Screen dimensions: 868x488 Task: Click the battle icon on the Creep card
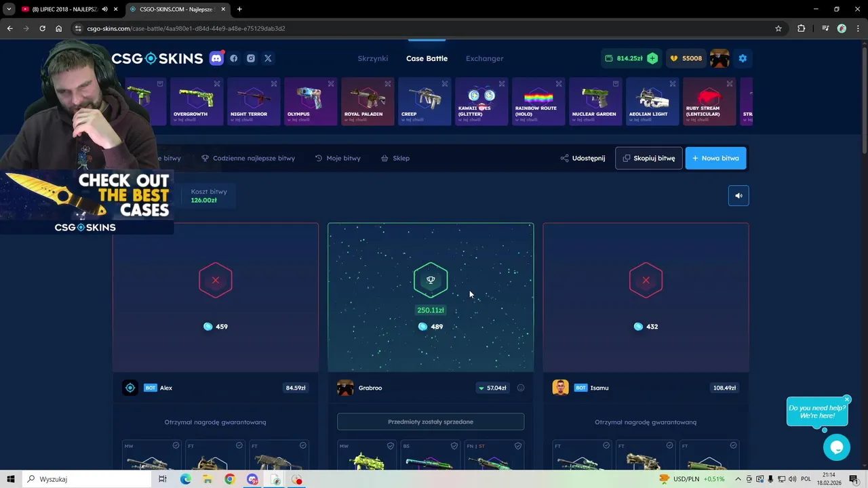[445, 84]
